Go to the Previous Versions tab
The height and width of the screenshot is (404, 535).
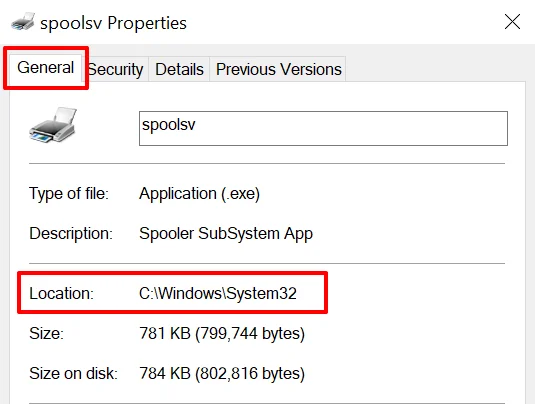click(278, 69)
